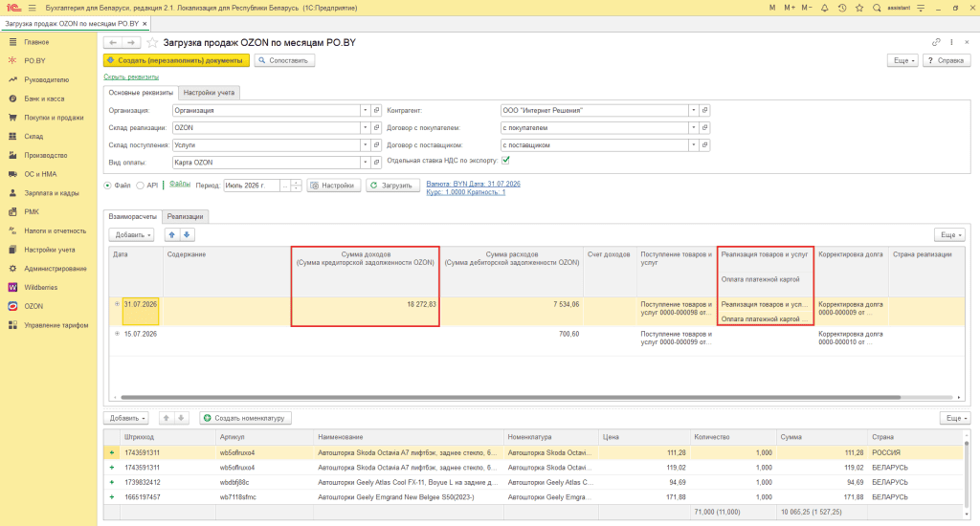Open the РМК sidebar section
Screen dimensions: 980x526
click(32, 211)
